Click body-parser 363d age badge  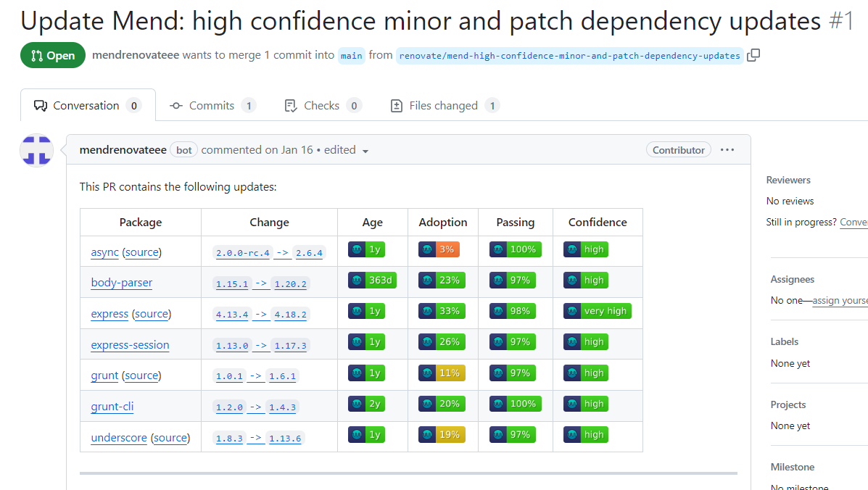coord(372,281)
